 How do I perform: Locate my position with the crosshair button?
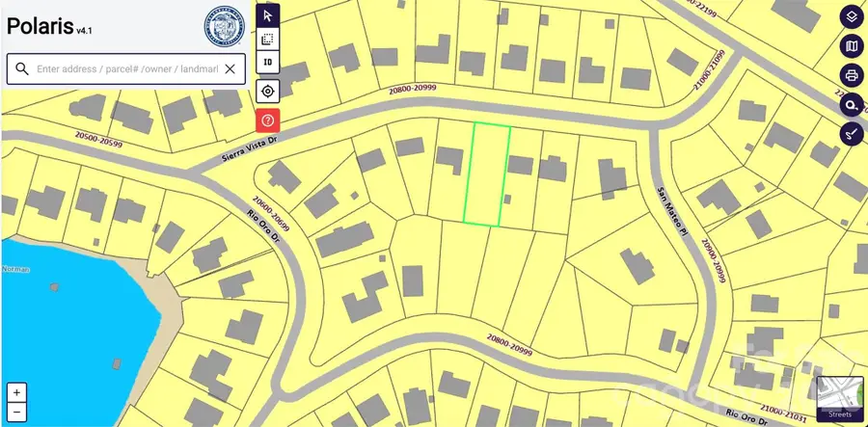tap(268, 92)
